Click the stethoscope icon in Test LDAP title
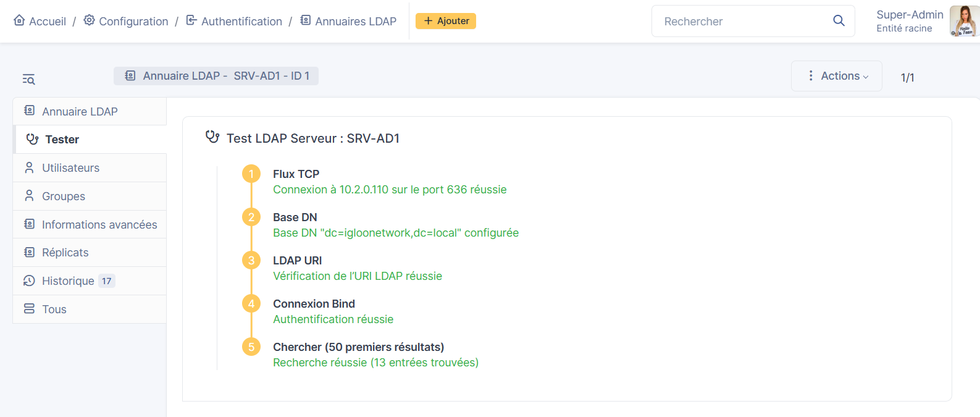980x417 pixels. pyautogui.click(x=212, y=137)
